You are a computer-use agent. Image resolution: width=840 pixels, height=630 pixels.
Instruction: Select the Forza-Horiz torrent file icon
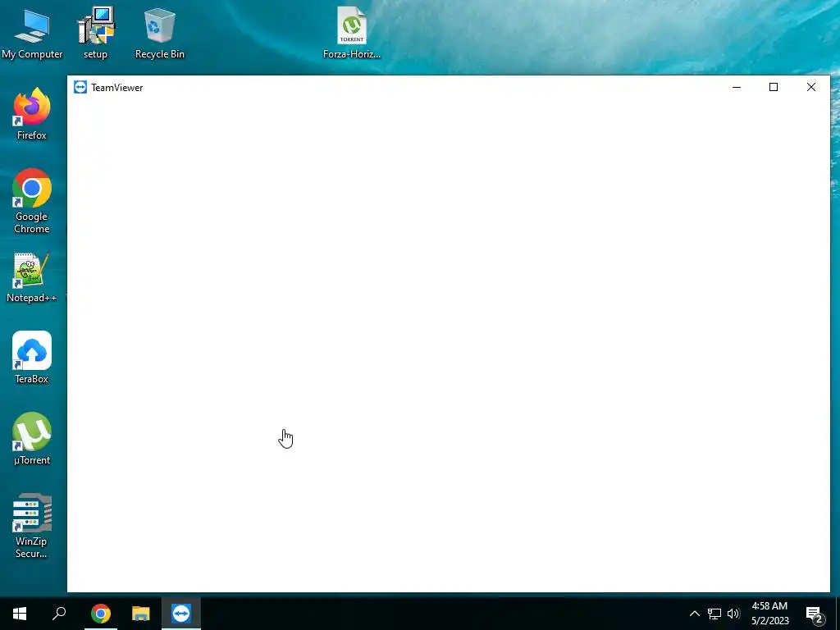point(352,33)
